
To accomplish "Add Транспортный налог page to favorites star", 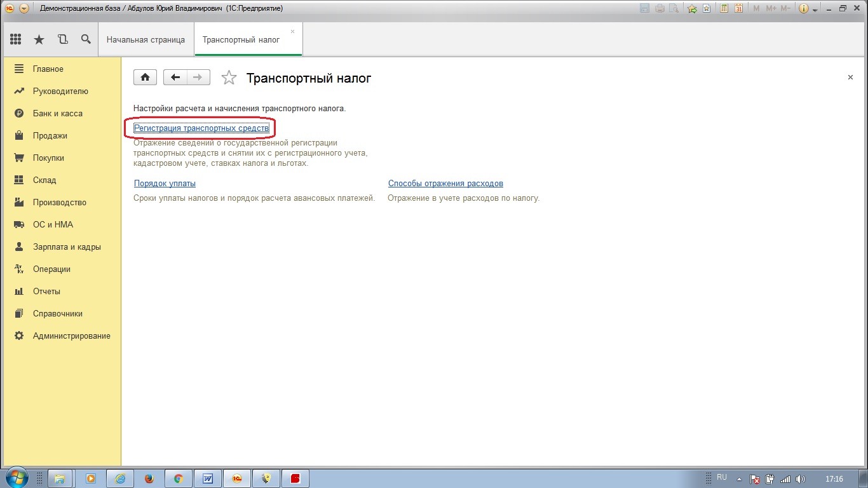I will [229, 78].
